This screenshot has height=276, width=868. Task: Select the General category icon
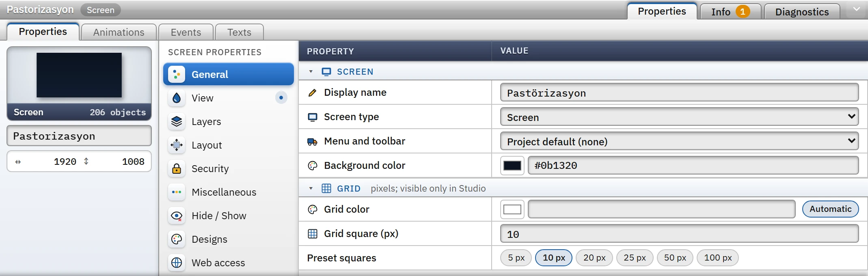[x=177, y=74]
